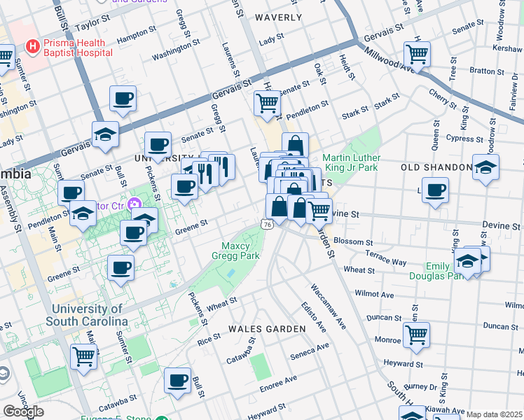This screenshot has height=420, width=524.
Task: Click the Terrace Way label
Action: [x=386, y=258]
